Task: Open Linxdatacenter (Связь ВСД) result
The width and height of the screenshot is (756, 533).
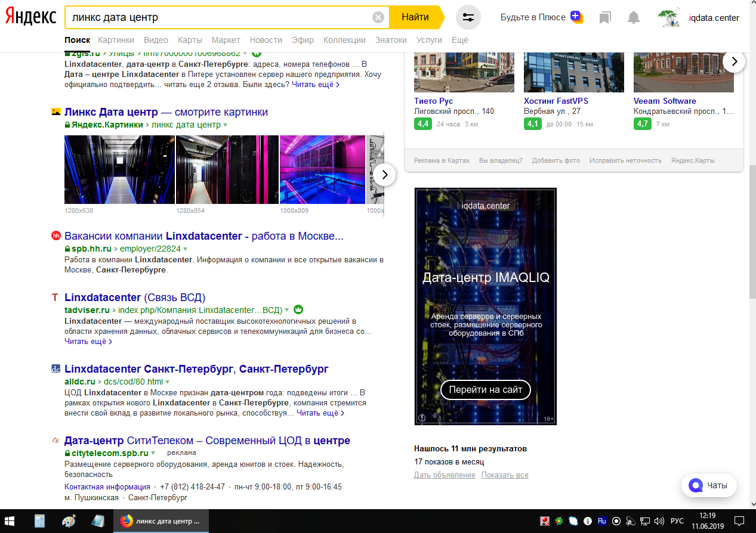Action: pyautogui.click(x=135, y=298)
